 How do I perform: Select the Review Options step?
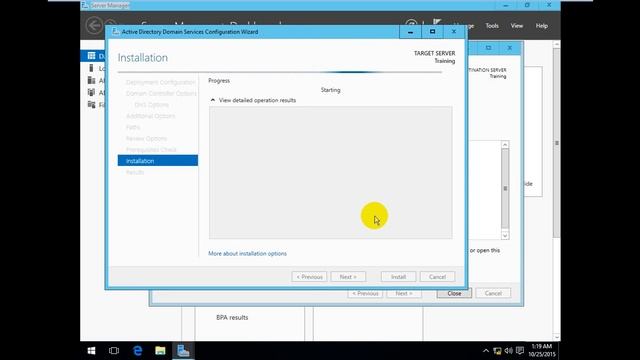146,138
